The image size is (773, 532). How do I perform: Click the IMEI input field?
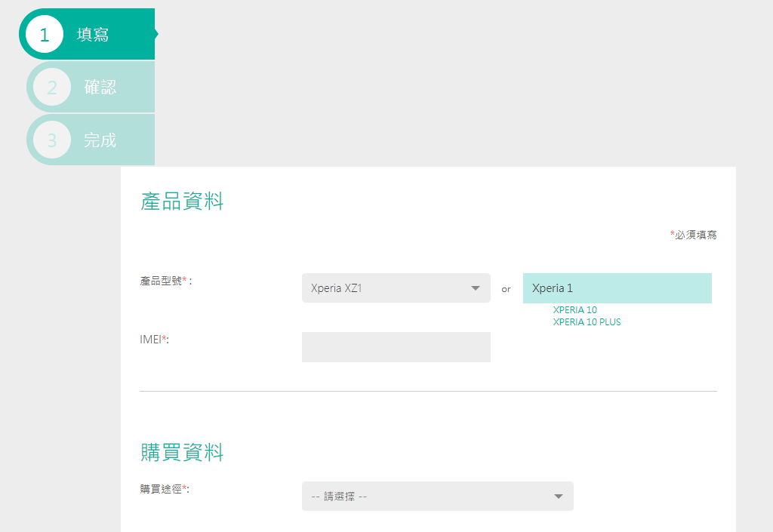click(396, 347)
